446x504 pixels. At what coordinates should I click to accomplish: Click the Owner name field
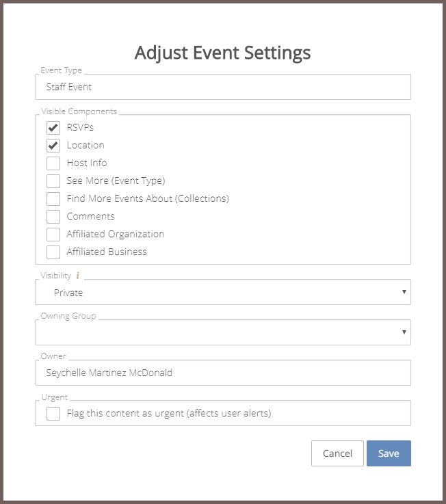click(x=223, y=373)
